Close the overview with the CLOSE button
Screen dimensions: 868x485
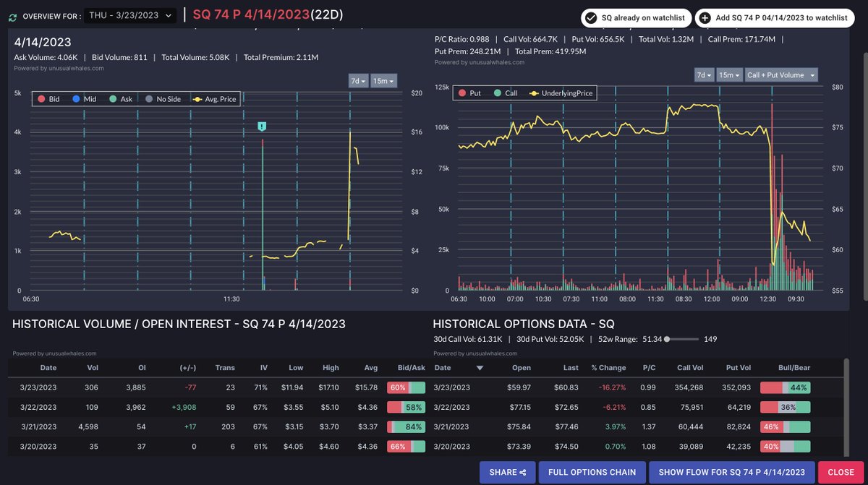click(x=841, y=472)
